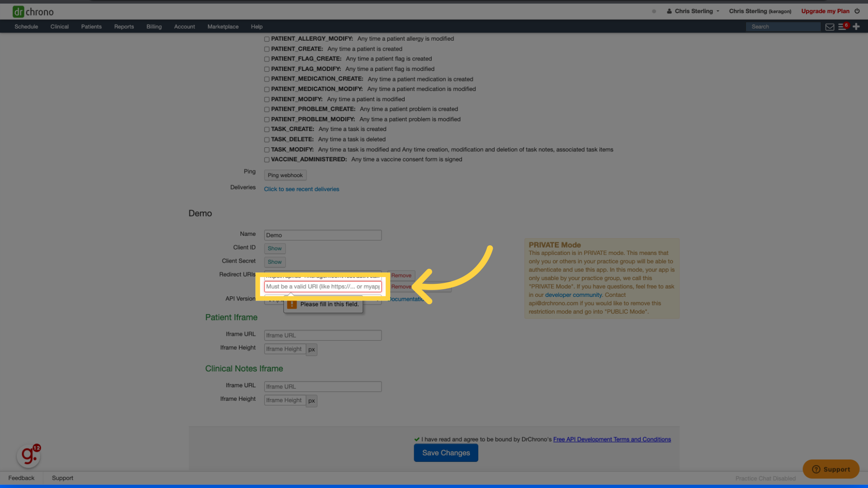The height and width of the screenshot is (488, 868).
Task: Click the orange Support help button
Action: coord(831,469)
